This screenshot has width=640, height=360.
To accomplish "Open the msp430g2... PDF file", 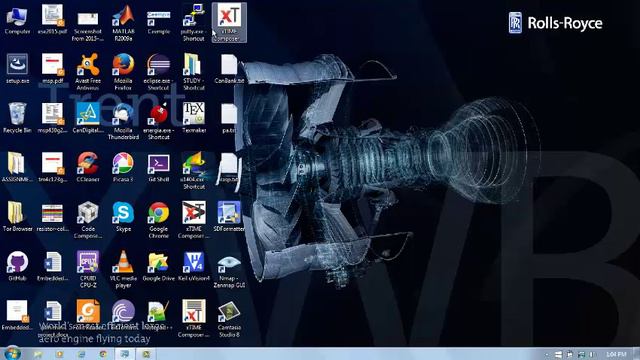I will [53, 118].
